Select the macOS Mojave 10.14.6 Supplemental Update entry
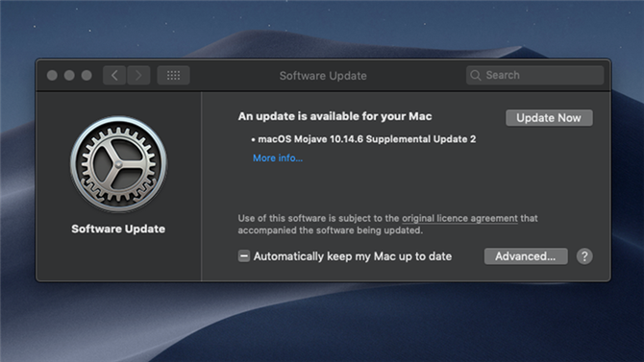This screenshot has width=644, height=362. [x=364, y=139]
